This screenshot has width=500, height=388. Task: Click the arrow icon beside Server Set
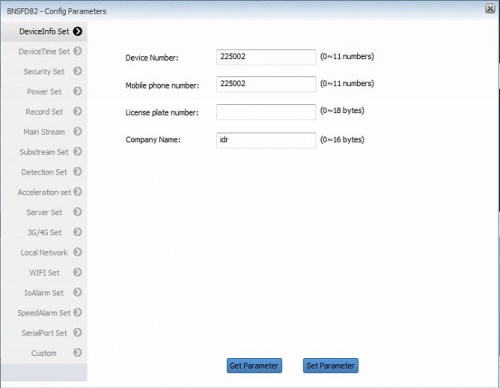(78, 212)
